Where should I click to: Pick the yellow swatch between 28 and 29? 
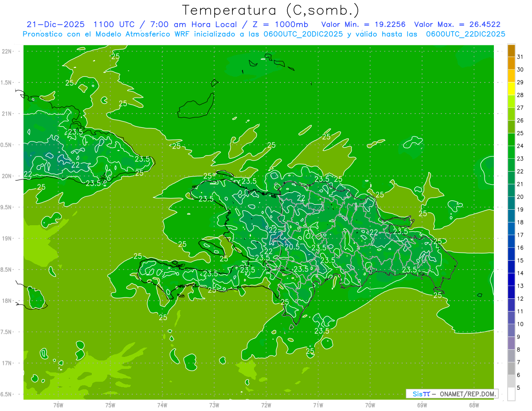pos(511,89)
